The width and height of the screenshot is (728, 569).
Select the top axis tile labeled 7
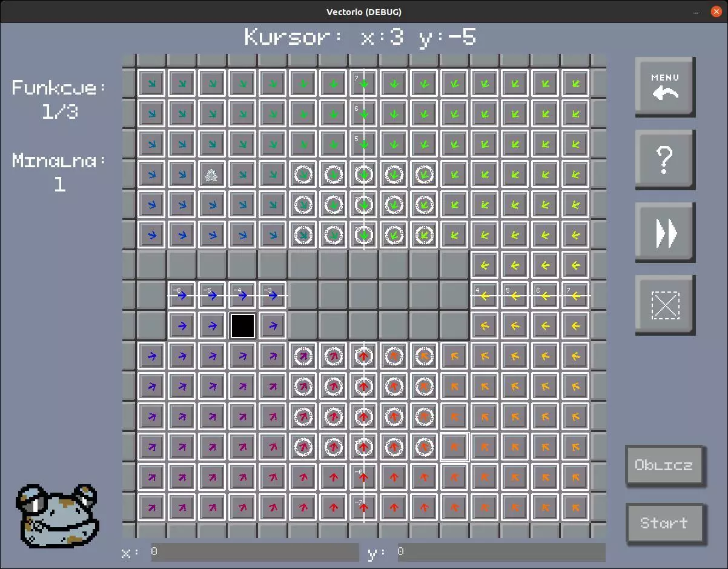pos(363,84)
